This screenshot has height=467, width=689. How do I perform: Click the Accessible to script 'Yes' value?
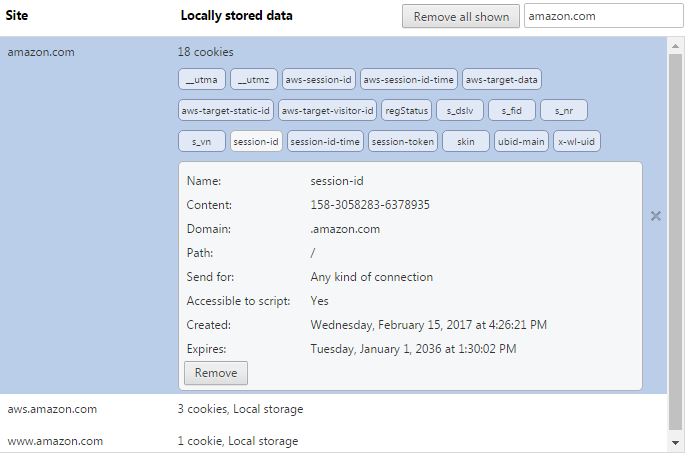[319, 301]
